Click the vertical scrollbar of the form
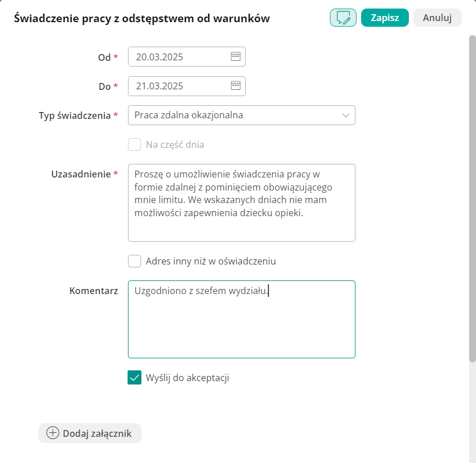This screenshot has width=476, height=463. (472, 199)
